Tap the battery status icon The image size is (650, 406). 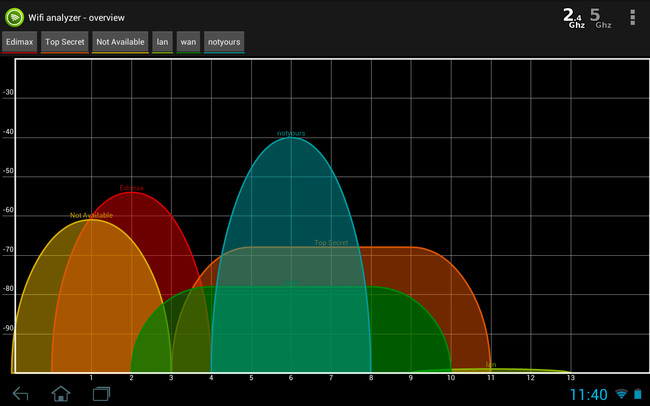click(x=638, y=394)
